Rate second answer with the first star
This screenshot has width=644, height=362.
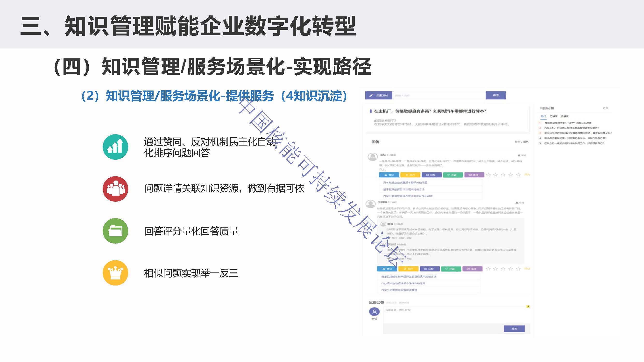click(488, 269)
